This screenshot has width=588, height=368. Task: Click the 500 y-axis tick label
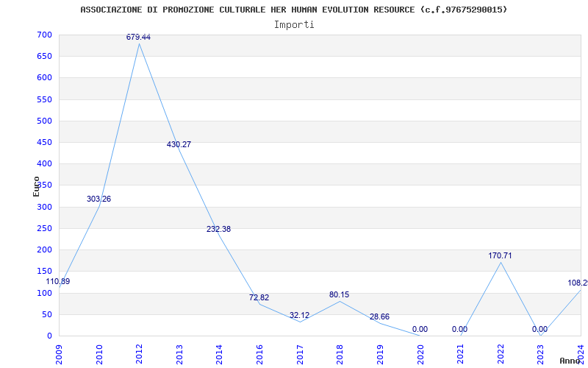44,121
